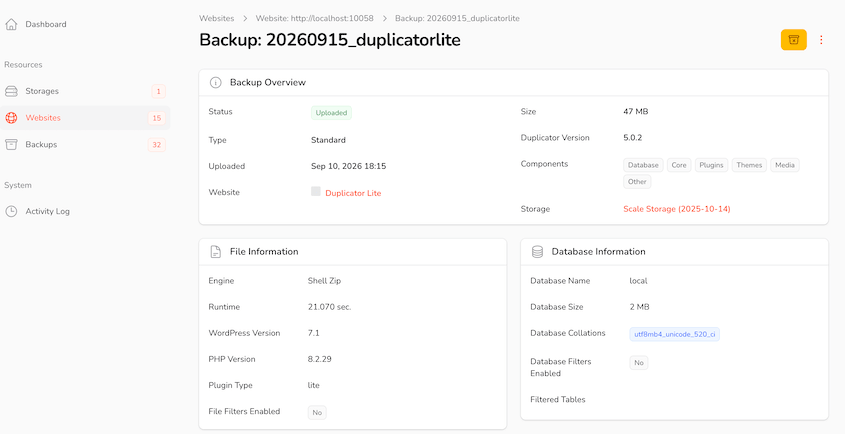Viewport: 845px width, 434px height.
Task: Click the Plugin Type value lite
Action: 314,385
